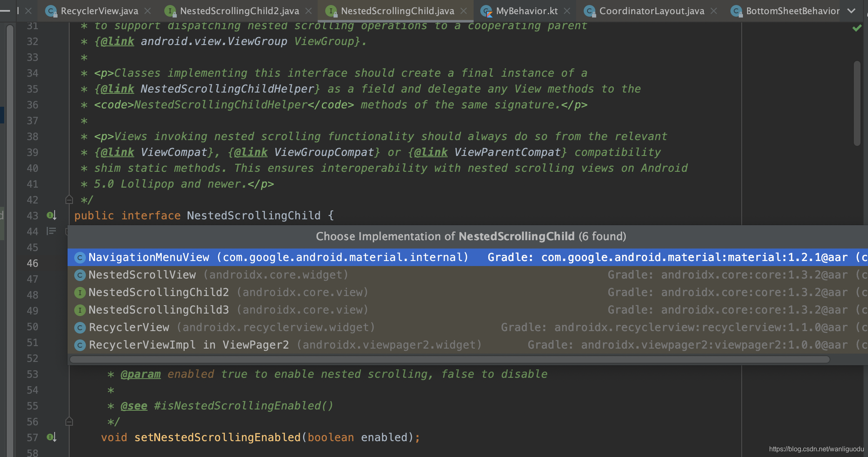
Task: Click the popup title Choose Implementation of NestedScrollingChild
Action: [x=471, y=236]
